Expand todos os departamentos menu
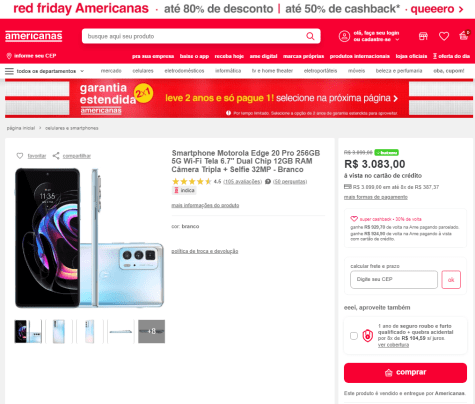475x404 pixels. point(44,71)
